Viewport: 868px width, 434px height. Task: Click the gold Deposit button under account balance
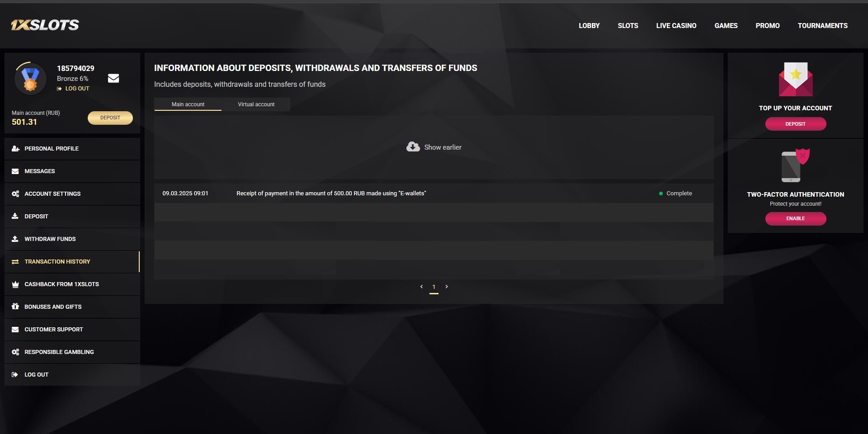110,118
